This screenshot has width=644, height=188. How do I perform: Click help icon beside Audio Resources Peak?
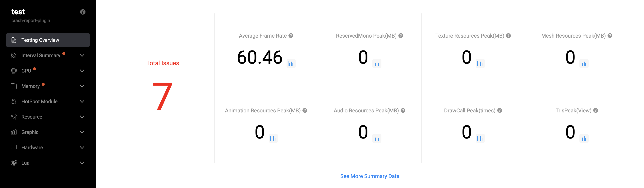pyautogui.click(x=403, y=110)
